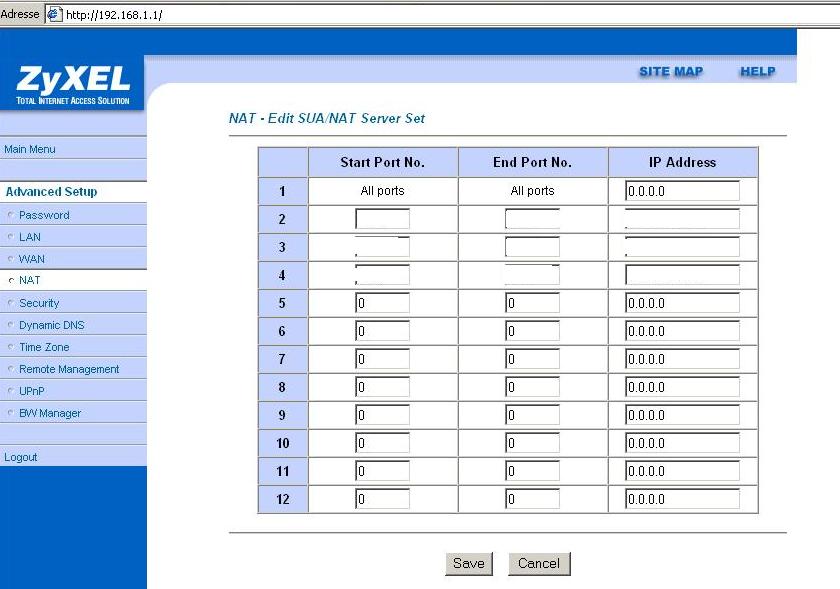Click the IP Address field in row 1
Image resolution: width=840 pixels, height=589 pixels.
pyautogui.click(x=682, y=191)
